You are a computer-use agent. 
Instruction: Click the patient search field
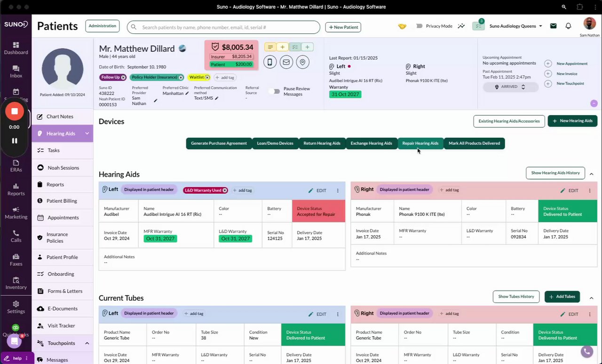(x=223, y=27)
